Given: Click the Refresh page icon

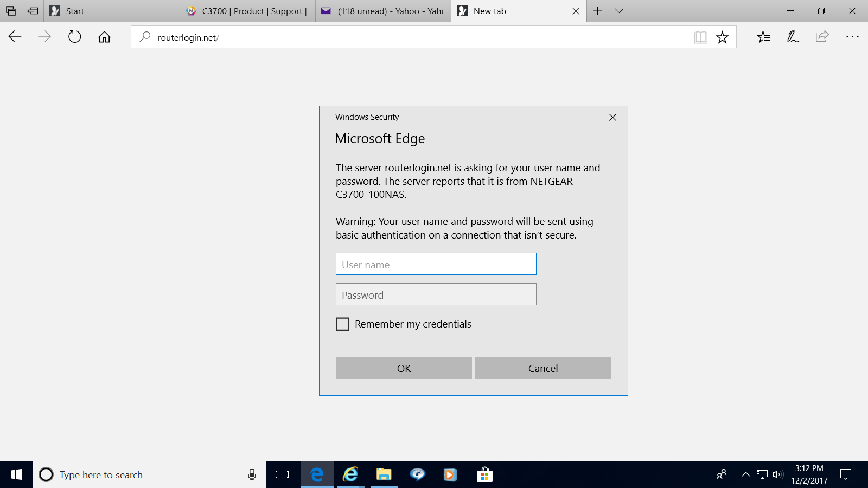Looking at the screenshot, I should point(74,37).
